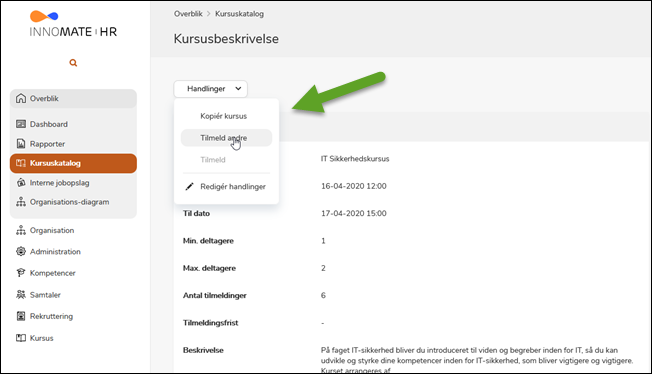This screenshot has height=374, width=652.
Task: Click the Organisations-diagram icon
Action: [21, 202]
